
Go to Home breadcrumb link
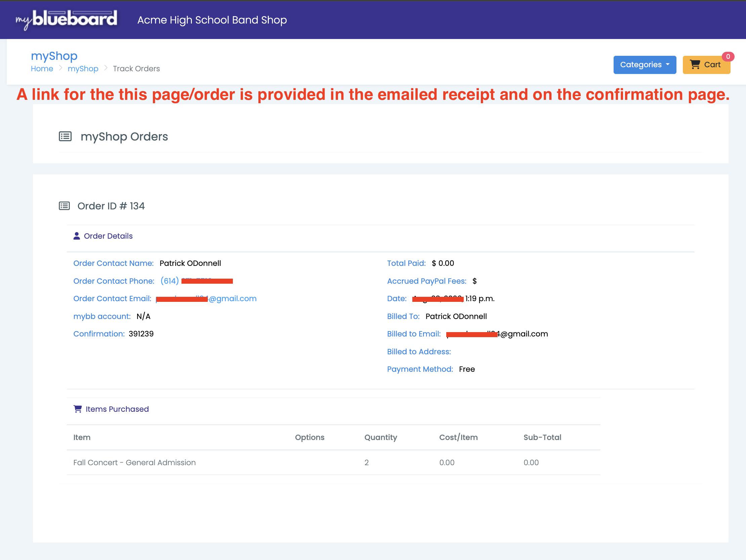[x=42, y=69]
